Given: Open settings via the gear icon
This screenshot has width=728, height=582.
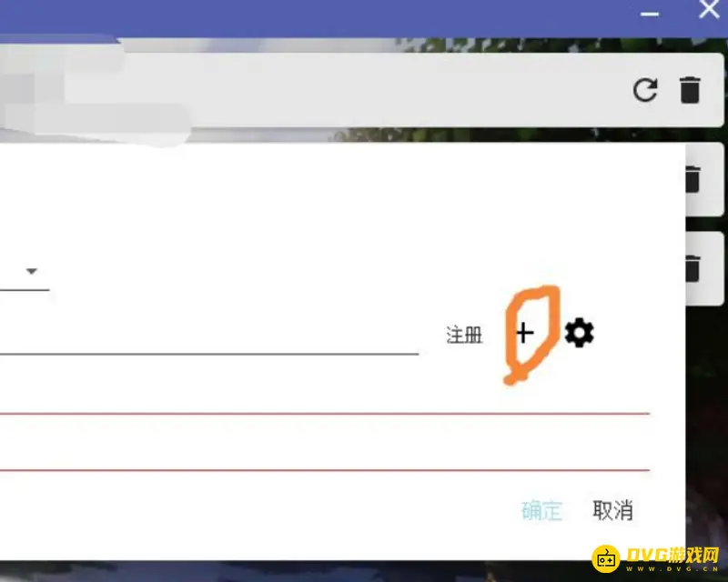Looking at the screenshot, I should [x=580, y=333].
